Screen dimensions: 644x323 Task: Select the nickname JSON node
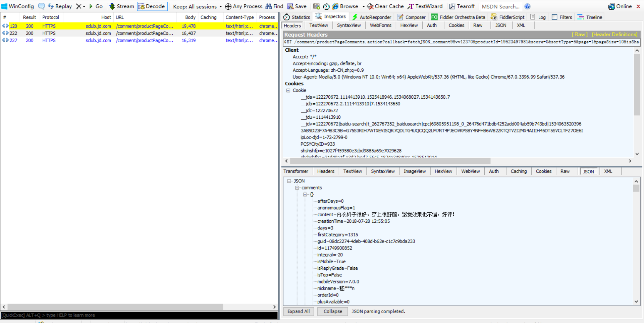pyautogui.click(x=336, y=288)
